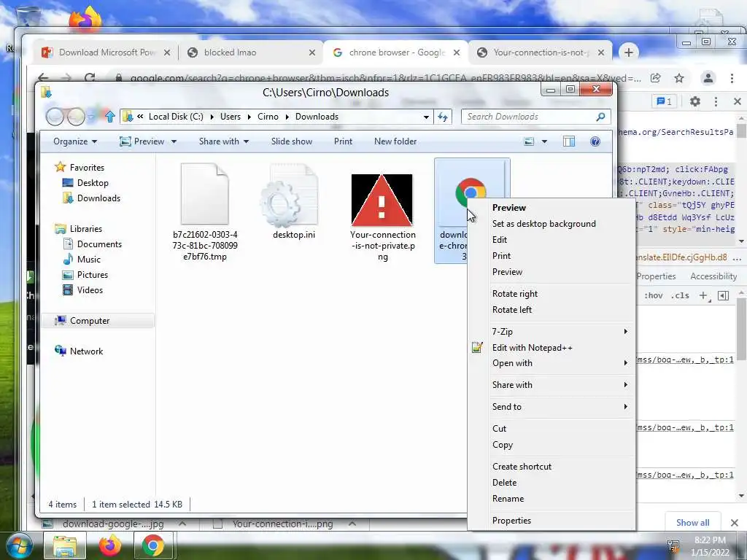Image resolution: width=747 pixels, height=560 pixels.
Task: Open Videos library
Action: [x=90, y=289]
